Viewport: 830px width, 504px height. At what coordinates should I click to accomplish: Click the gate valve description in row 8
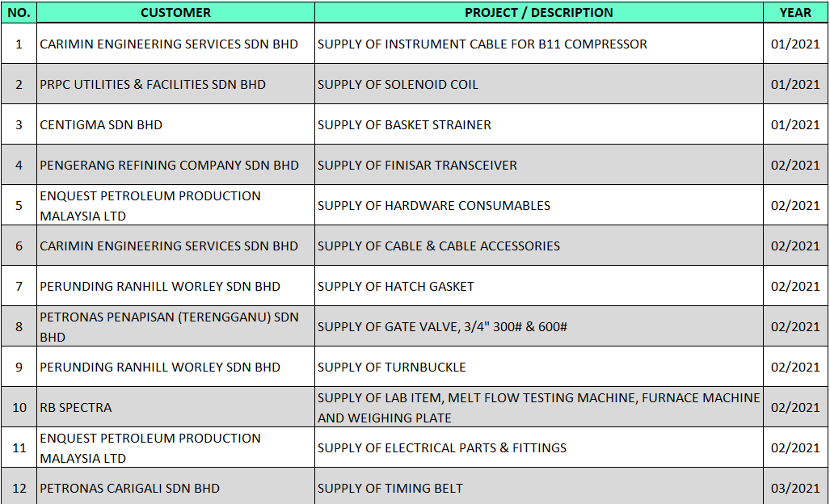(x=442, y=326)
